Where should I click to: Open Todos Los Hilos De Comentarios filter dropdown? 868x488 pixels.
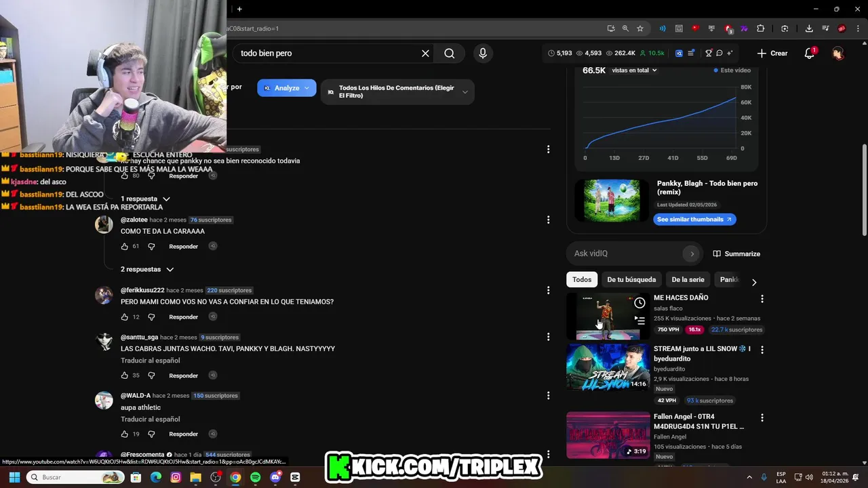point(397,92)
